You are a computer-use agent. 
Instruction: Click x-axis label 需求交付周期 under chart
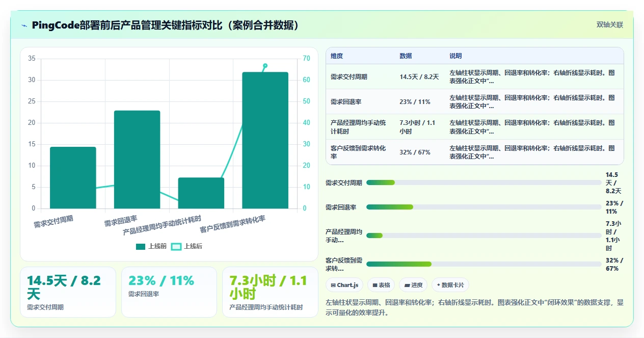tap(53, 221)
